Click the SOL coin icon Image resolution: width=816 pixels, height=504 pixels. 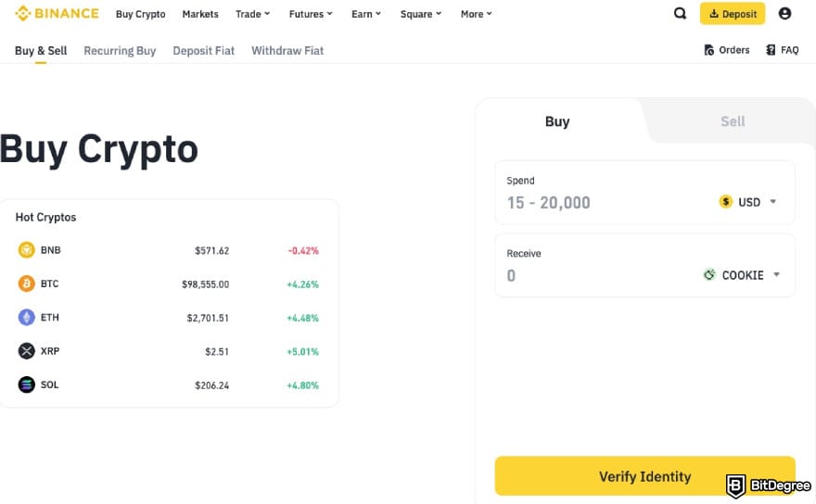tap(27, 384)
